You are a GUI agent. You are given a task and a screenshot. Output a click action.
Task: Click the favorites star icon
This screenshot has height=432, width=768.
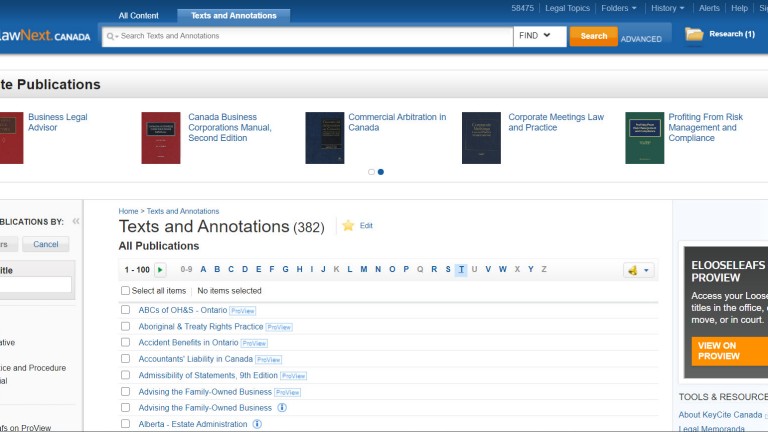348,225
